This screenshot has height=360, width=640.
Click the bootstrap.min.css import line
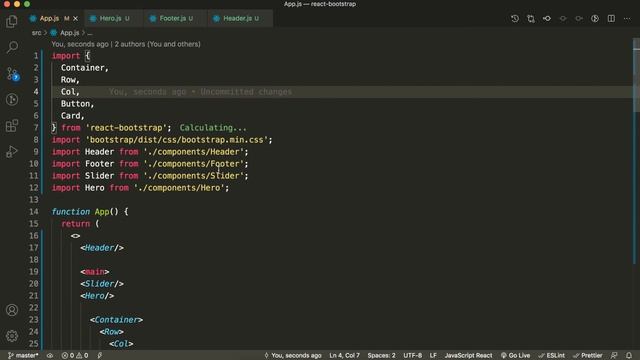coord(162,140)
